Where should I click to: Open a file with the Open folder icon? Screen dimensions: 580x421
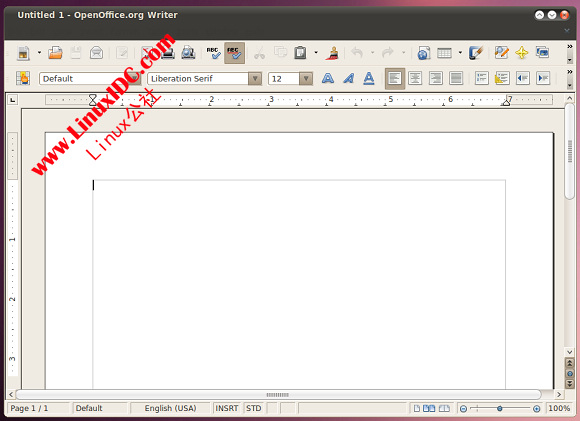[55, 53]
